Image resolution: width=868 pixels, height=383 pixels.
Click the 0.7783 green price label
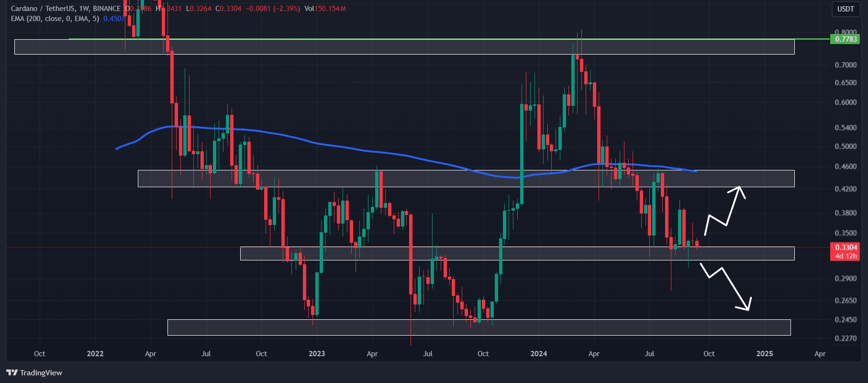[846, 39]
